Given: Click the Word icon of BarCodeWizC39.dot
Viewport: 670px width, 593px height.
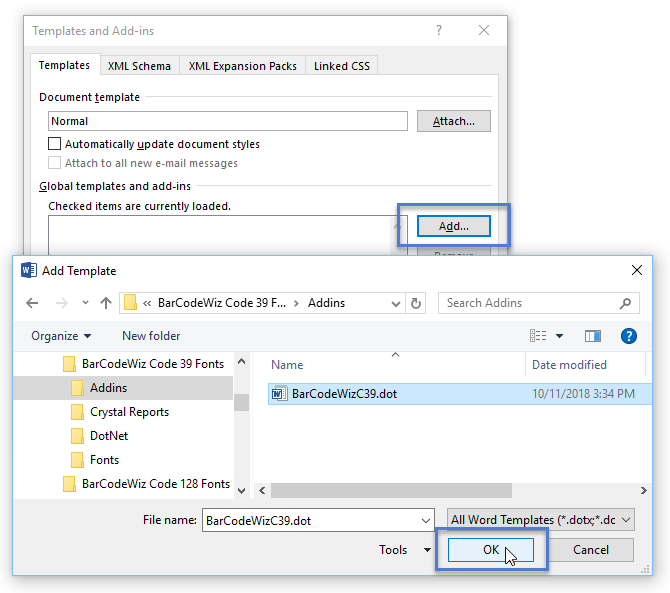Looking at the screenshot, I should point(279,393).
